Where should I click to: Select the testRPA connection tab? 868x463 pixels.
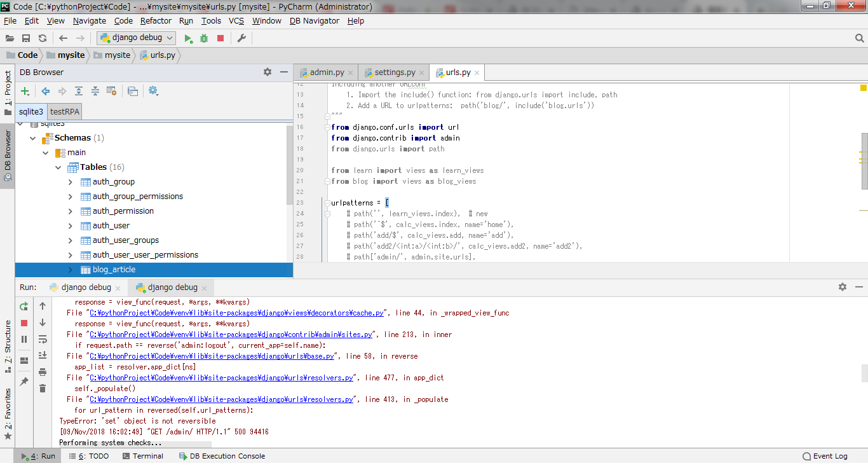[x=65, y=111]
